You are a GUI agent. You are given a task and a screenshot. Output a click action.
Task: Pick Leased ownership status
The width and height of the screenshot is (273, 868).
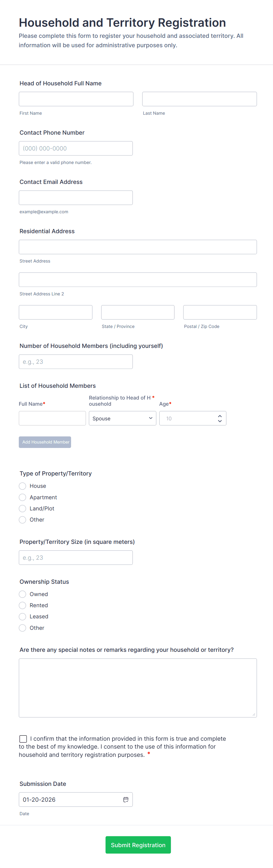click(23, 617)
